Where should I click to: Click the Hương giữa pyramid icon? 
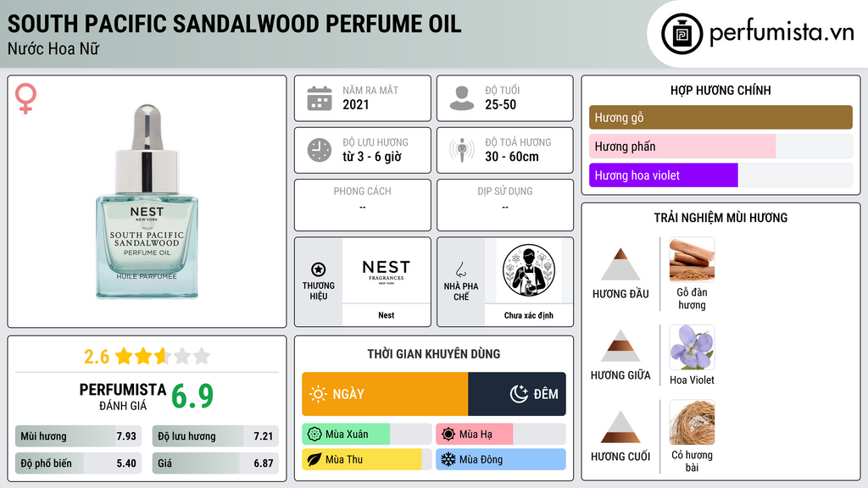(620, 346)
